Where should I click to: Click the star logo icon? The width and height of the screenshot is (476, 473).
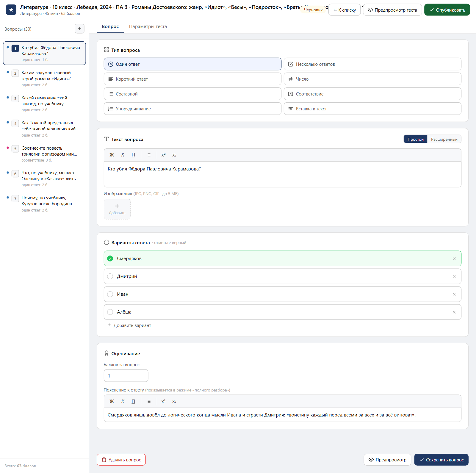click(x=11, y=10)
